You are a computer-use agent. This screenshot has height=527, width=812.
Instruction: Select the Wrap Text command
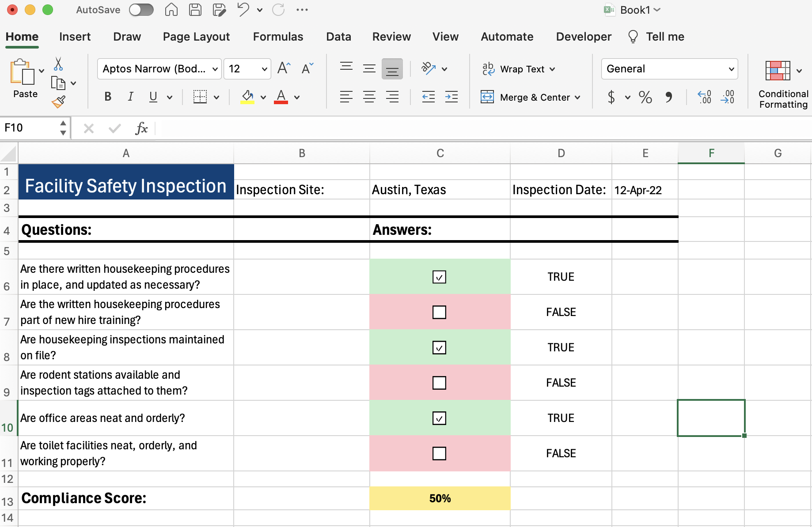(x=518, y=69)
